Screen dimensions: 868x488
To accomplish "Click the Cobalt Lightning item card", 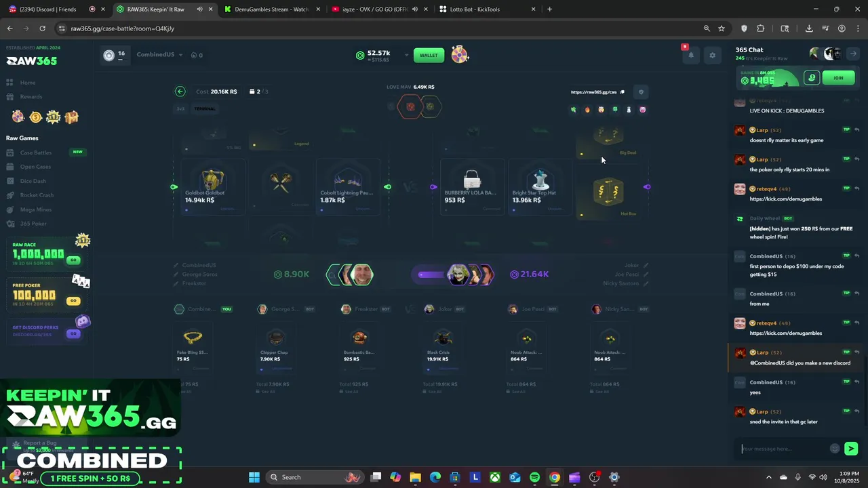I will tap(348, 187).
